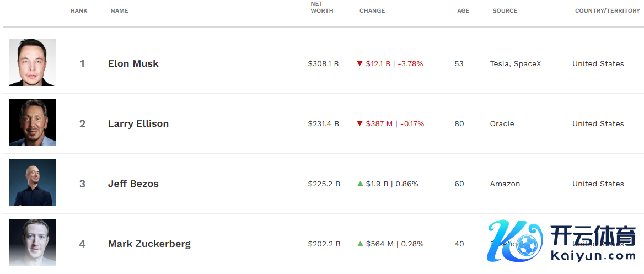Click Larry Ellison's profile photo
The width and height of the screenshot is (644, 274).
click(32, 122)
